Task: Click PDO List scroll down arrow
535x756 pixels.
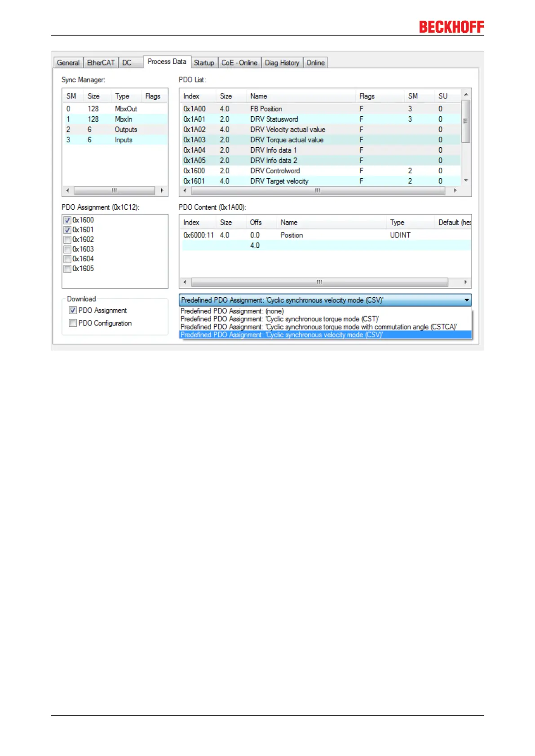Action: (466, 180)
